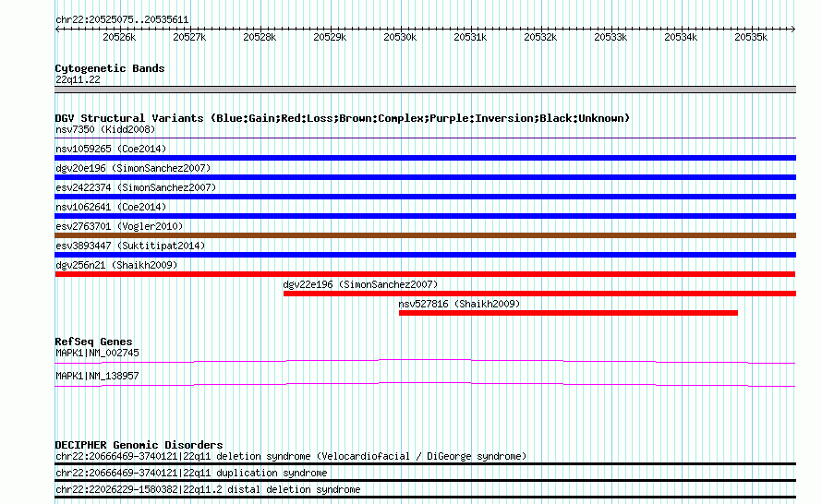Select the 22q11 duplication syndrome label
The width and height of the screenshot is (822, 504).
tap(191, 474)
